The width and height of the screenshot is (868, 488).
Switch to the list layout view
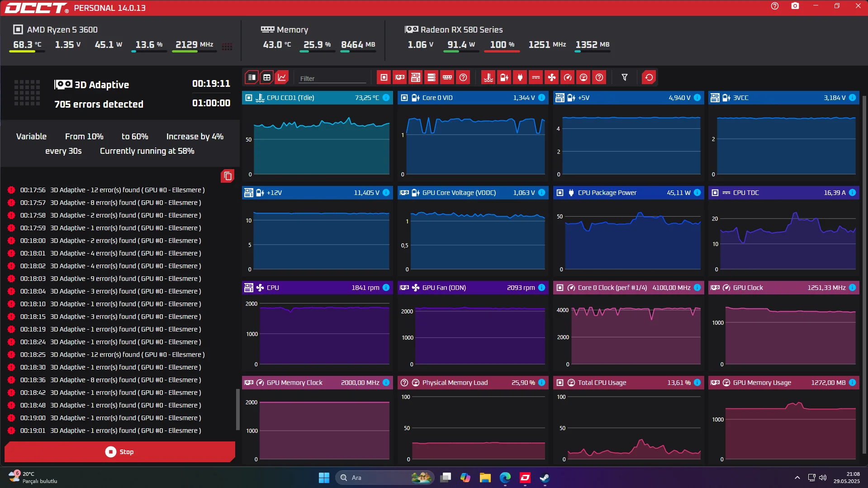[252, 77]
